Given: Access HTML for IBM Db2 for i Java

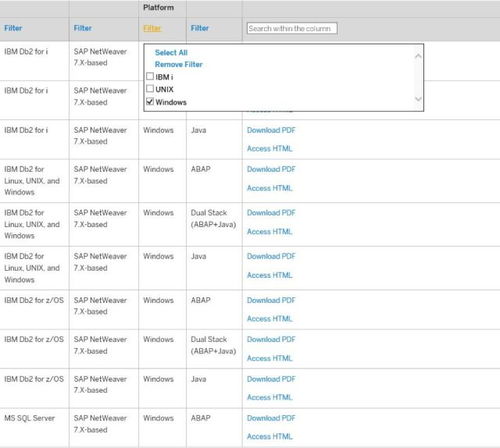Looking at the screenshot, I should (x=269, y=149).
